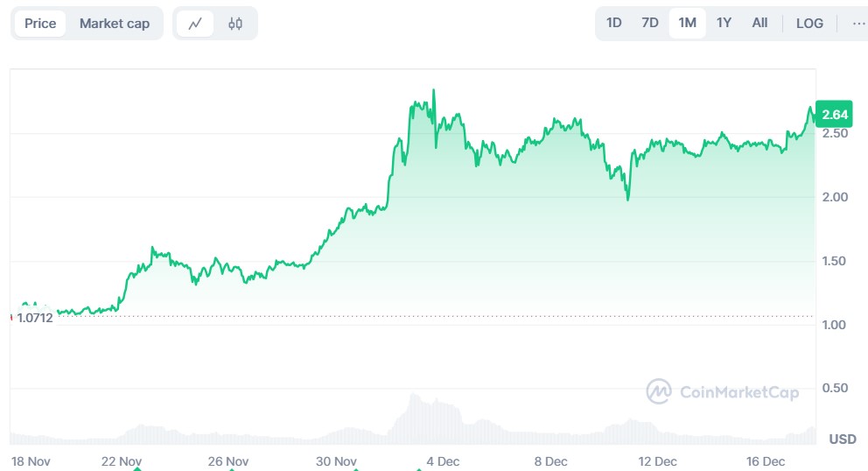Open the three-dot more options menu
Screen dimensions: 868x471
pos(858,24)
